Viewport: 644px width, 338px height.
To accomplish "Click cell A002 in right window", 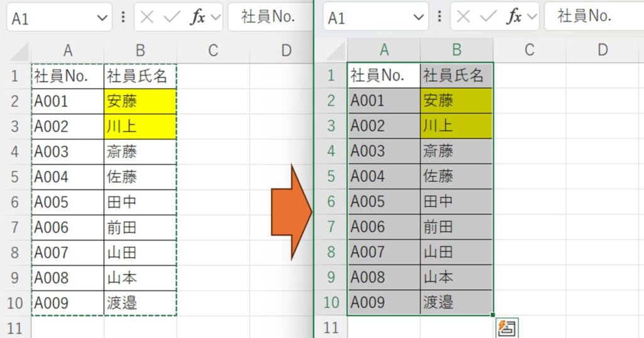I will [384, 126].
